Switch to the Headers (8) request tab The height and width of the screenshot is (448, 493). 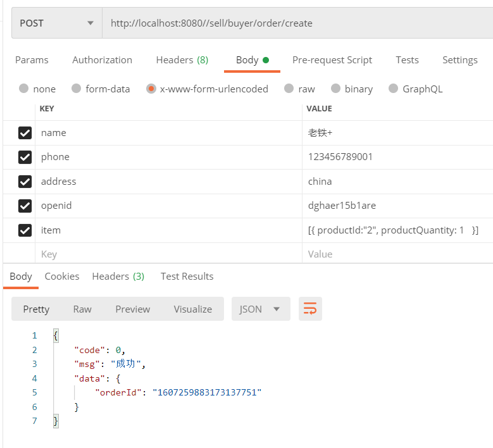[182, 60]
